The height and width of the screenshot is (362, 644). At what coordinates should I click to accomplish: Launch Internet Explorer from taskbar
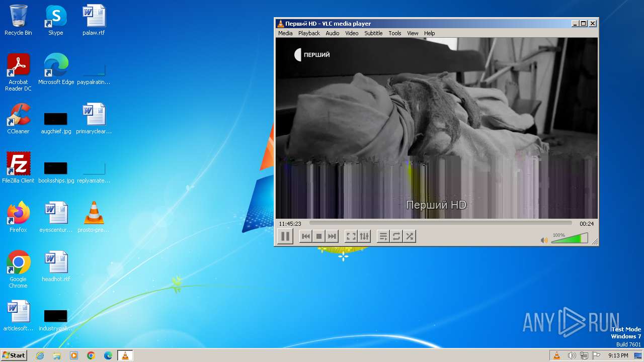point(40,355)
